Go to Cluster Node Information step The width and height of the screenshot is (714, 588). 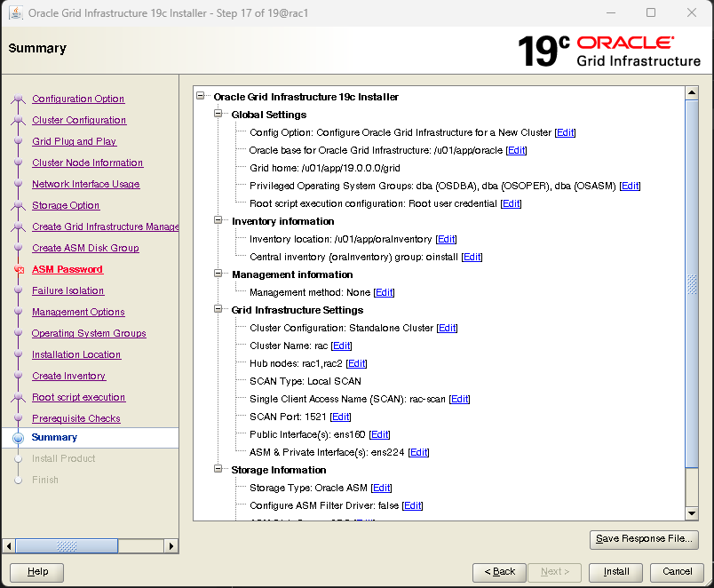click(x=87, y=163)
